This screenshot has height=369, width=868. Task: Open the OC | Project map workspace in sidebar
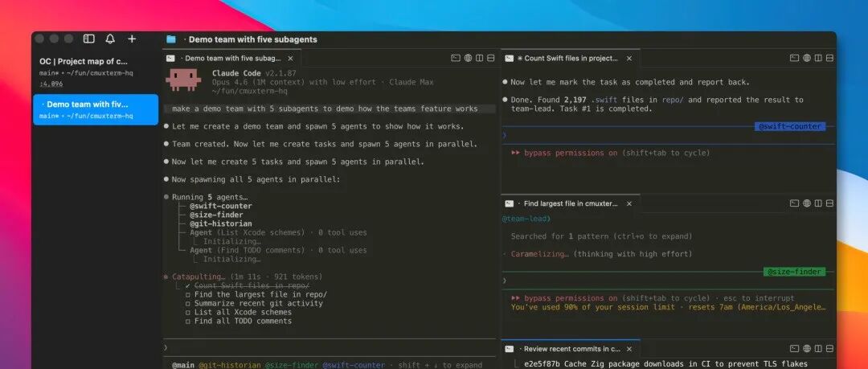(95, 72)
